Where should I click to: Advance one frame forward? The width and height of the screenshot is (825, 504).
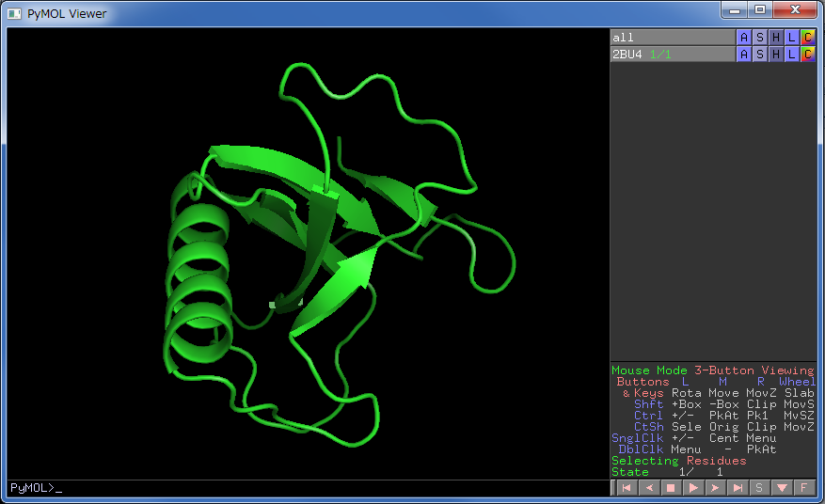(x=716, y=488)
